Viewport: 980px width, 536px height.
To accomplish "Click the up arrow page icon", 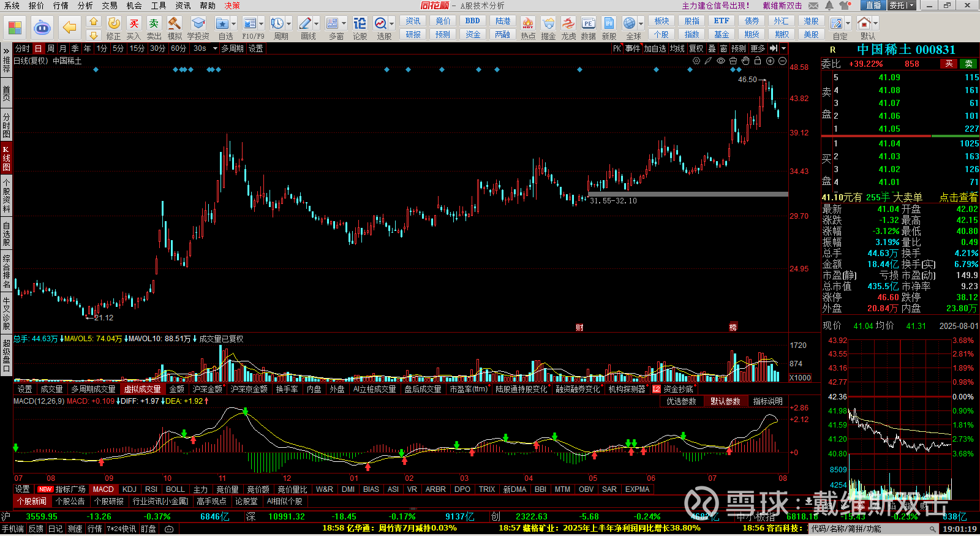I will pos(93,21).
